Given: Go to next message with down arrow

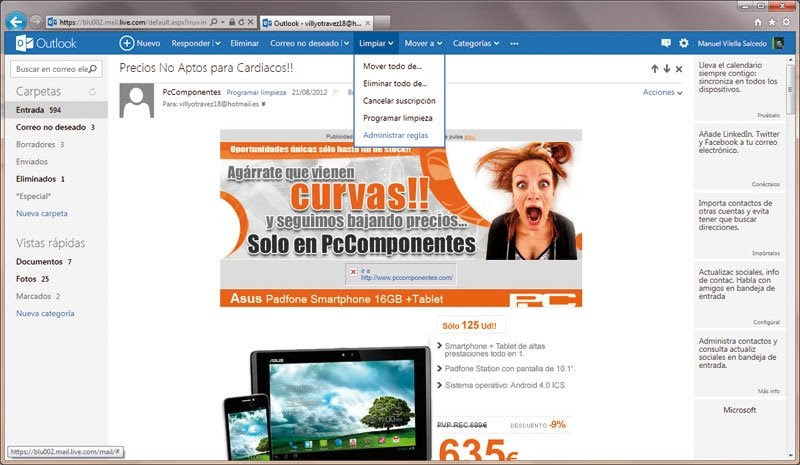Looking at the screenshot, I should pos(667,69).
